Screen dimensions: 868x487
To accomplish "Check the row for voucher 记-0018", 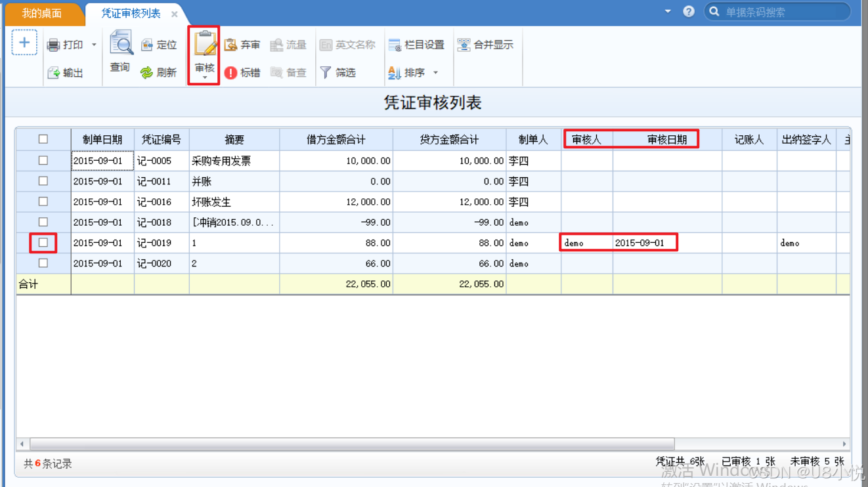I will (43, 222).
